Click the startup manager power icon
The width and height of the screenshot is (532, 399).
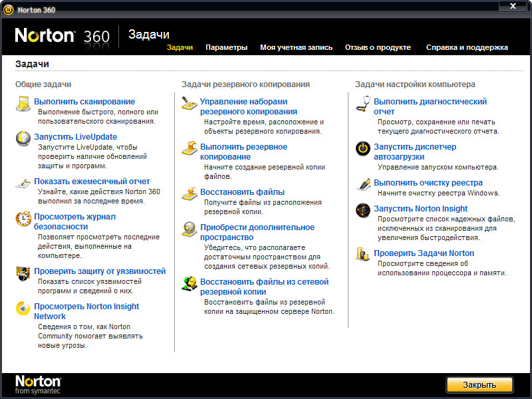point(363,148)
